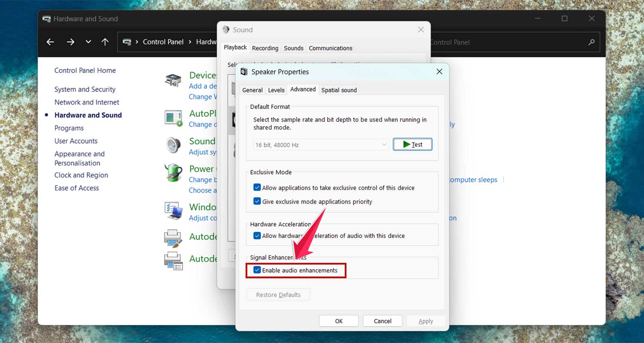This screenshot has height=343, width=644.
Task: Expand the recent locations chevron
Action: (x=88, y=42)
